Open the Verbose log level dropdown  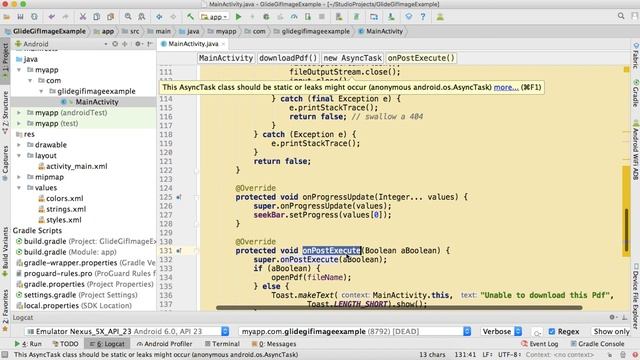tap(501, 331)
